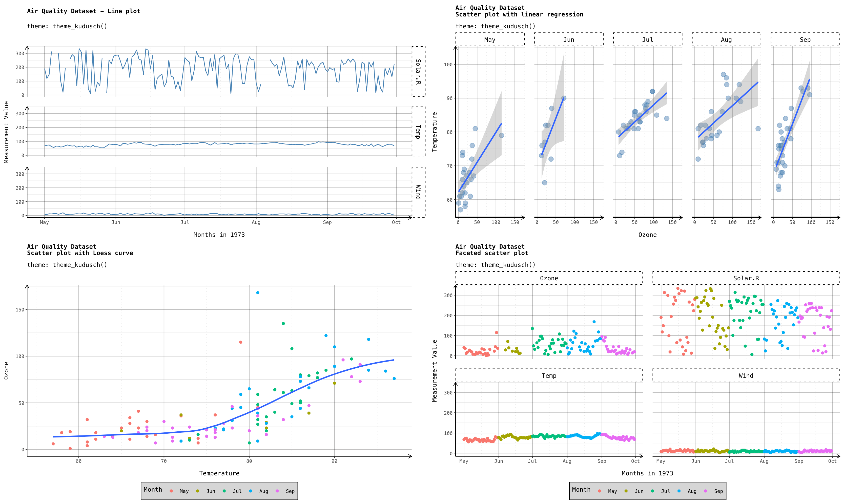Click the 'Scatter plot with linear regression' subtitle
This screenshot has width=844, height=504.
(x=519, y=14)
